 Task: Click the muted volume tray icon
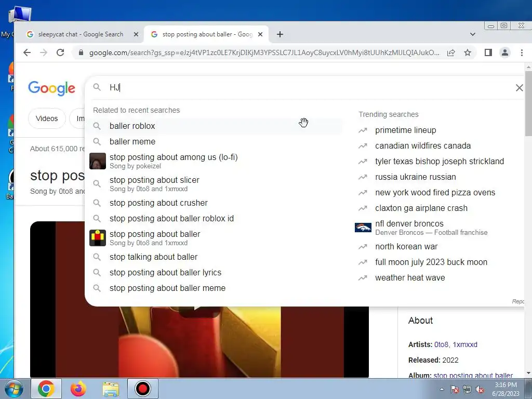tap(480, 389)
